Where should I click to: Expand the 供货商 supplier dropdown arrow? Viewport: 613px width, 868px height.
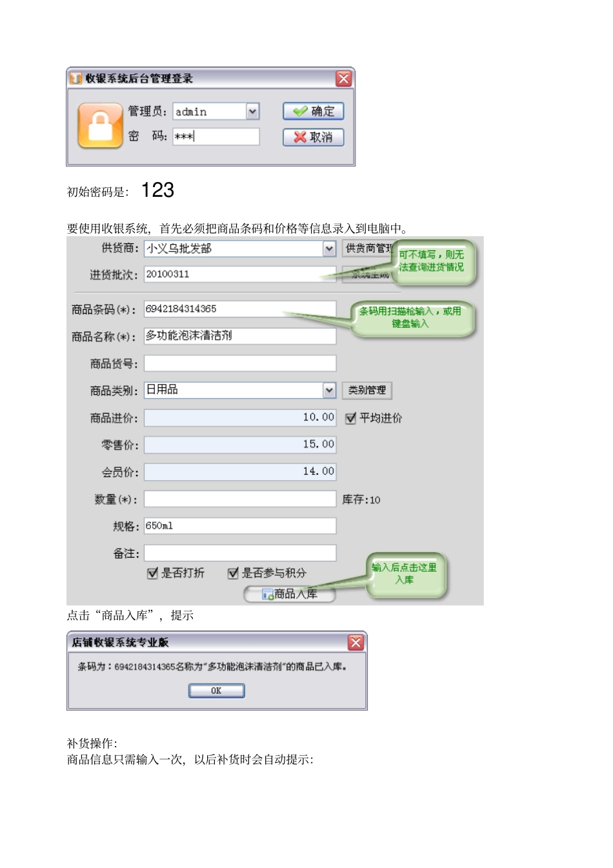[329, 248]
